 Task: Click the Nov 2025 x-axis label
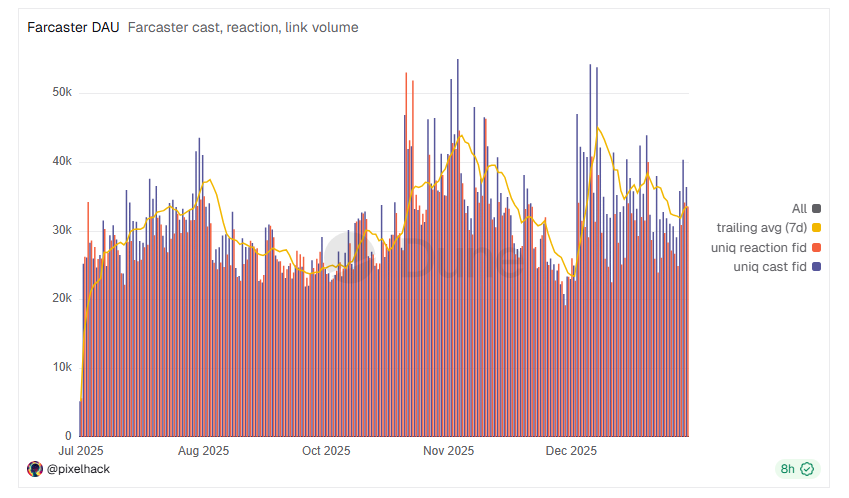448,451
